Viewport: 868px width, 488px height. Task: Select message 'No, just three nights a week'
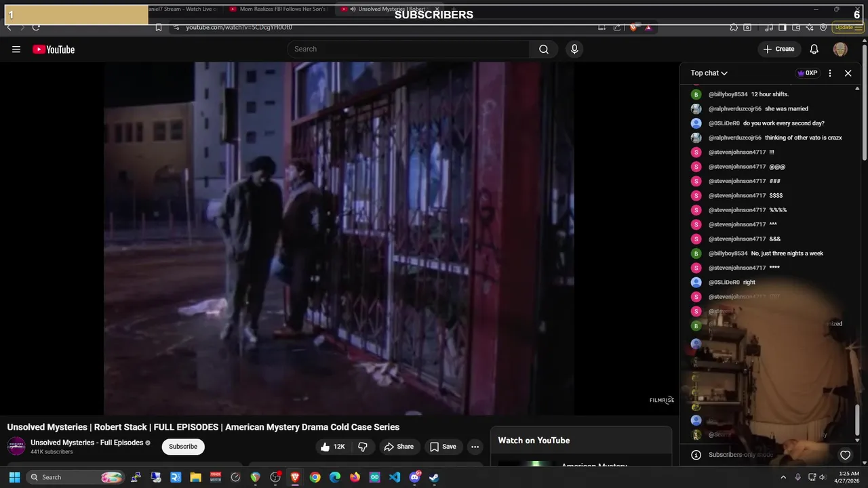tap(787, 253)
